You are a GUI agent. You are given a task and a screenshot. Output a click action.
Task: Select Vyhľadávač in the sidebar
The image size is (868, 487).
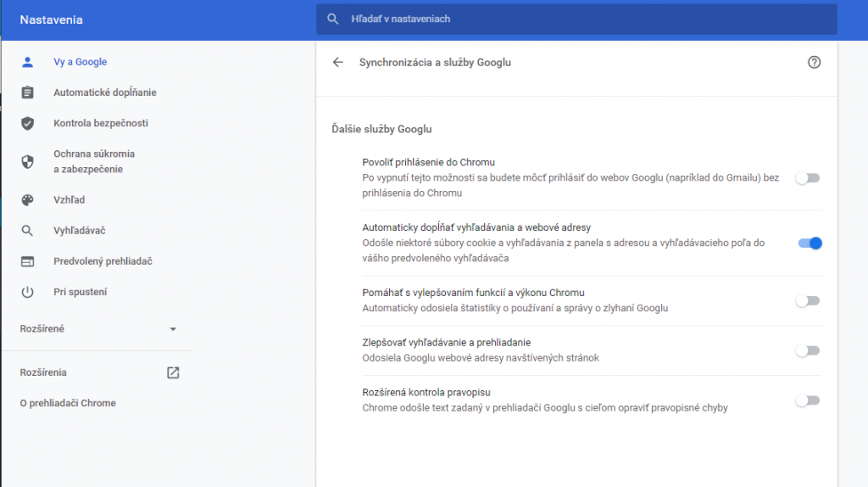pos(79,231)
